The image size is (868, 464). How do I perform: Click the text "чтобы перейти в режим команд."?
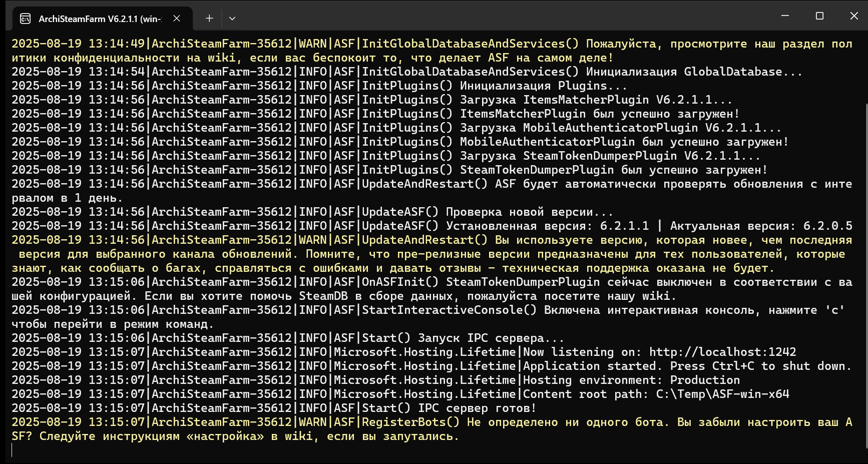point(113,324)
